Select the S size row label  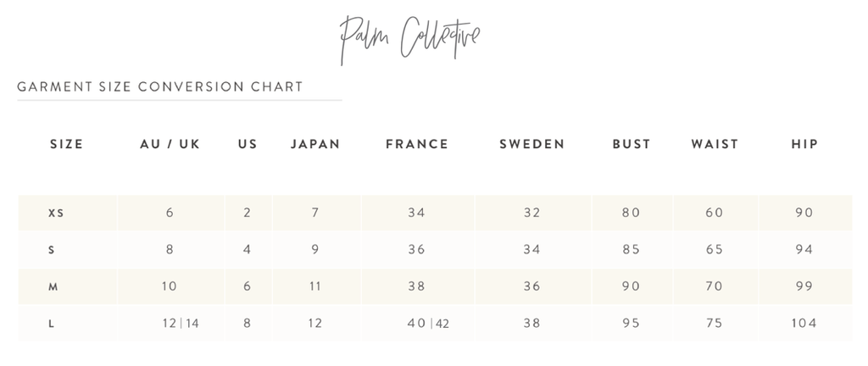coord(53,250)
